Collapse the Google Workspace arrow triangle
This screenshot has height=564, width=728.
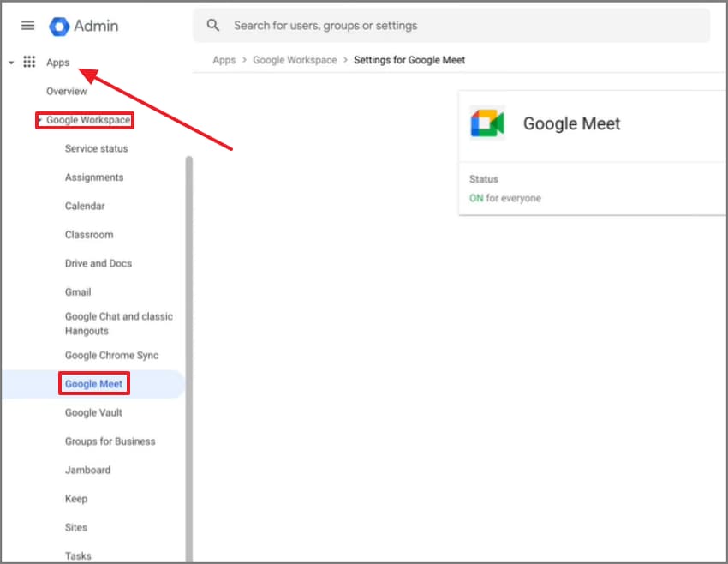pyautogui.click(x=39, y=120)
